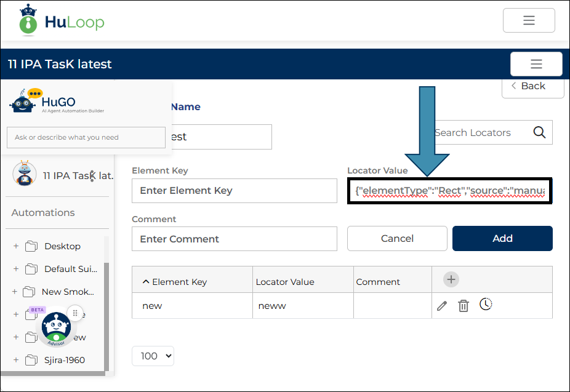Edit the 'new' row with pencil icon

click(x=442, y=306)
